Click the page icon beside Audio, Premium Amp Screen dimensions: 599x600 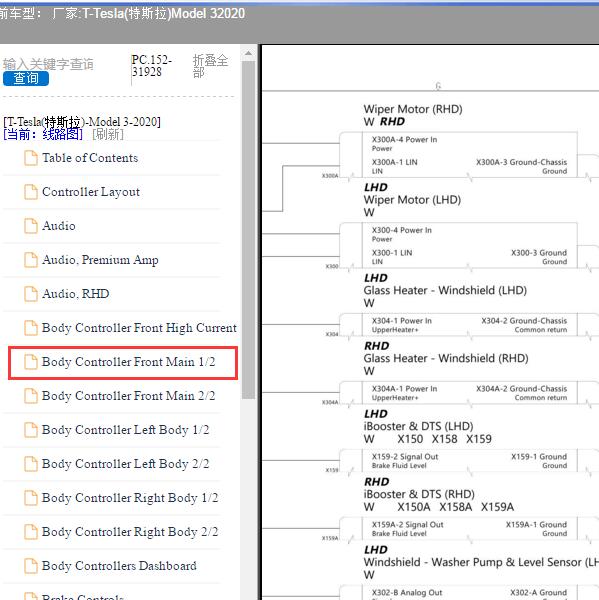tap(31, 260)
